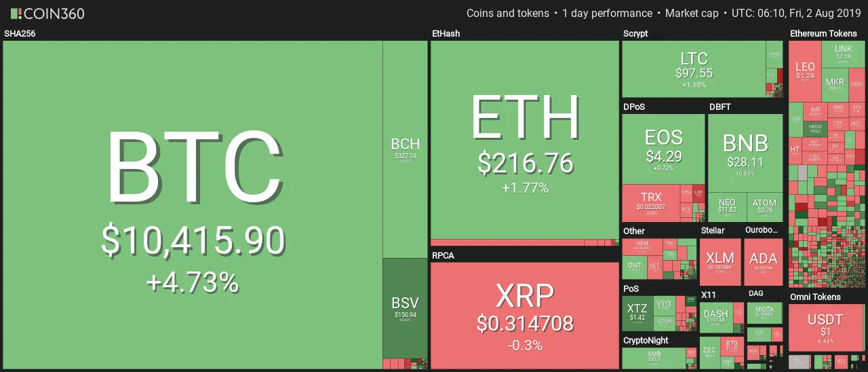Screen dimensions: 868x372
Task: Open the ETH tile at $216.76
Action: pos(525,139)
